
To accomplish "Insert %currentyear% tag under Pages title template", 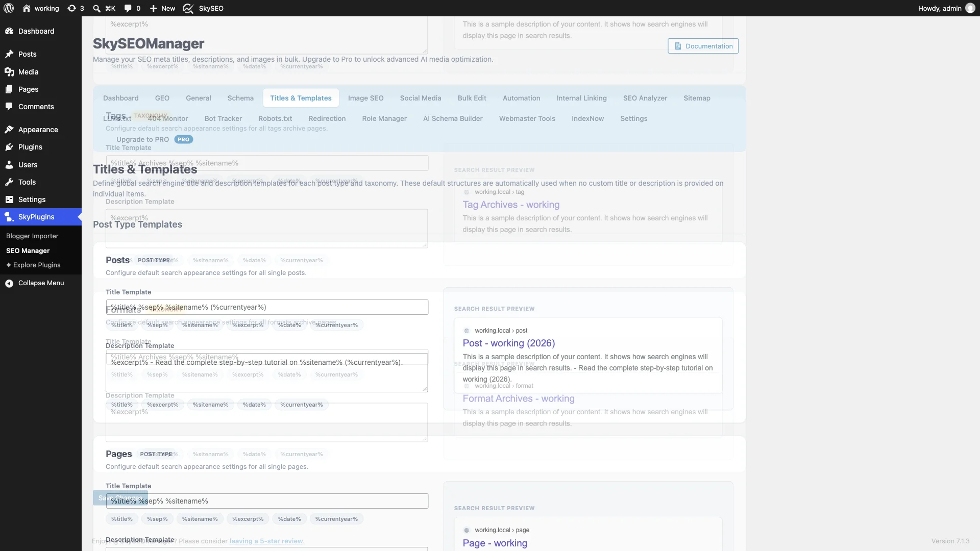I will 336,519.
